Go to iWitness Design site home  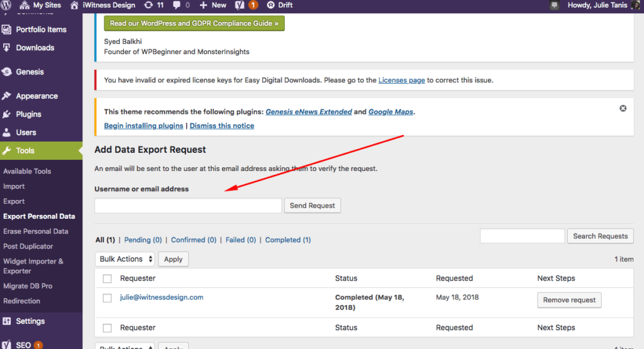(x=103, y=5)
